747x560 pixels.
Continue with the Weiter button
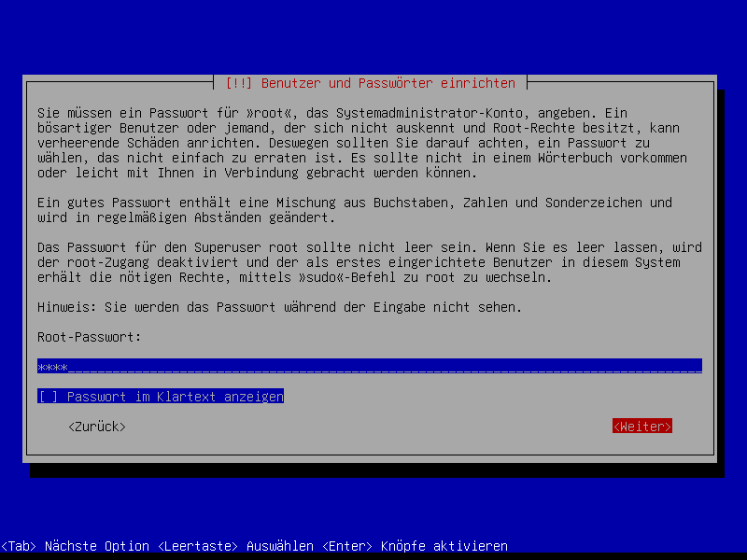click(x=641, y=427)
